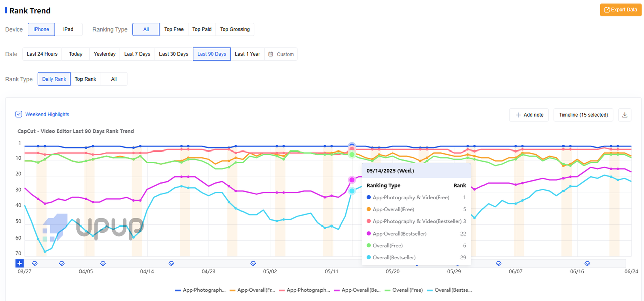The width and height of the screenshot is (644, 301).
Task: Click the cyan highlighted point at rank 29
Action: coord(352,191)
